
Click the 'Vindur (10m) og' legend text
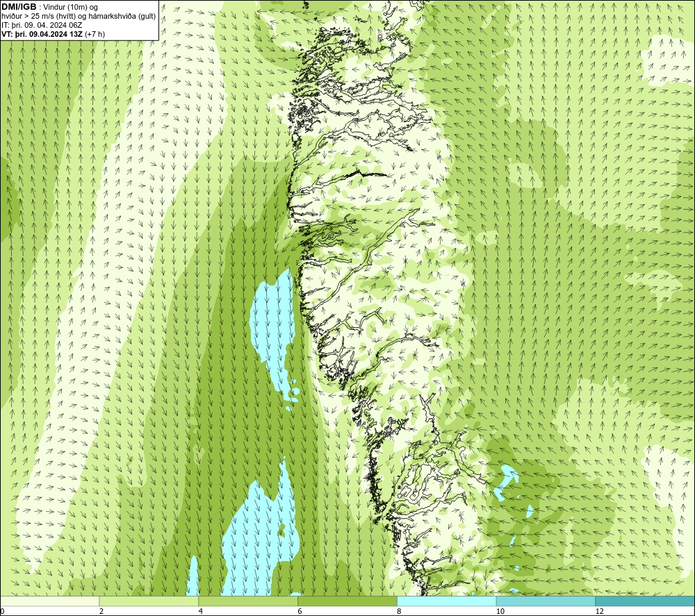click(x=72, y=7)
